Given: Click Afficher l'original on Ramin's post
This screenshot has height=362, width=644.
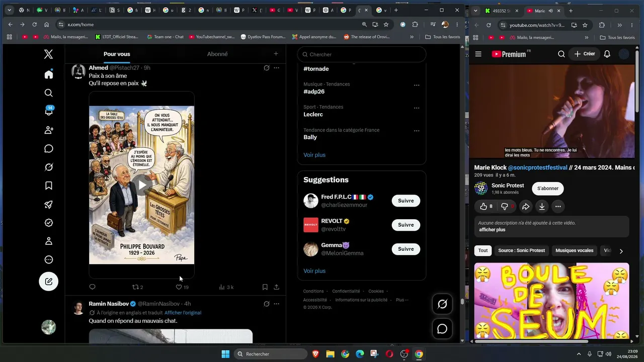Looking at the screenshot, I should click(183, 313).
